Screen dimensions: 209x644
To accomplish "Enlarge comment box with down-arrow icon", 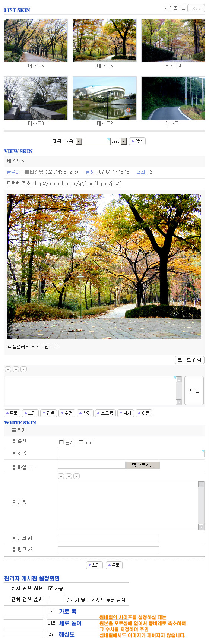I will [x=23, y=369].
